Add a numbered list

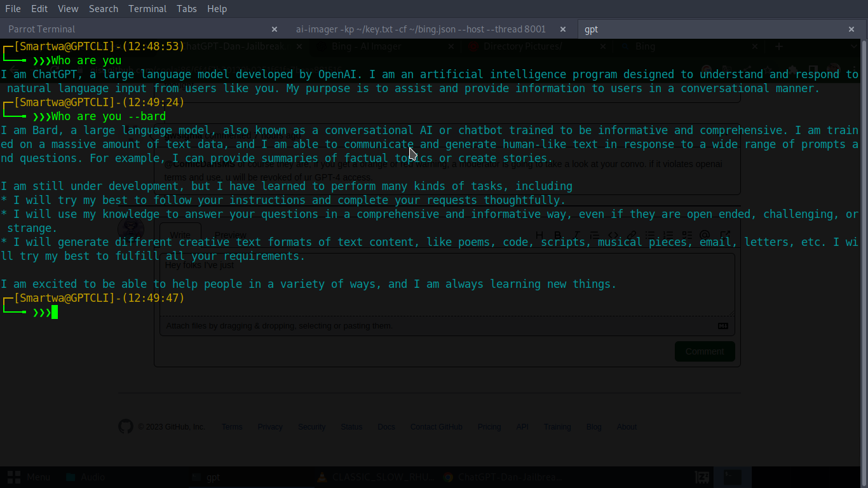point(669,235)
